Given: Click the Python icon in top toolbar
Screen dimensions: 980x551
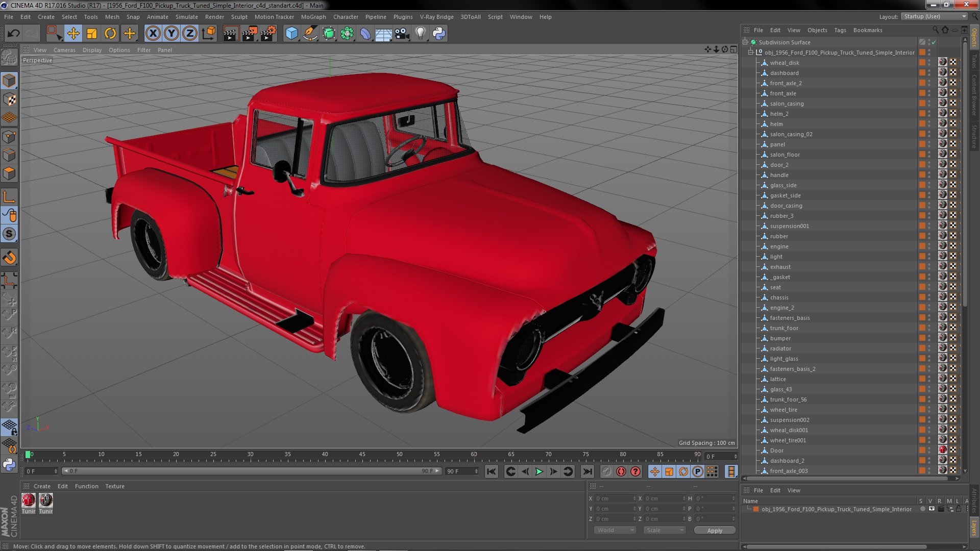Looking at the screenshot, I should [439, 34].
